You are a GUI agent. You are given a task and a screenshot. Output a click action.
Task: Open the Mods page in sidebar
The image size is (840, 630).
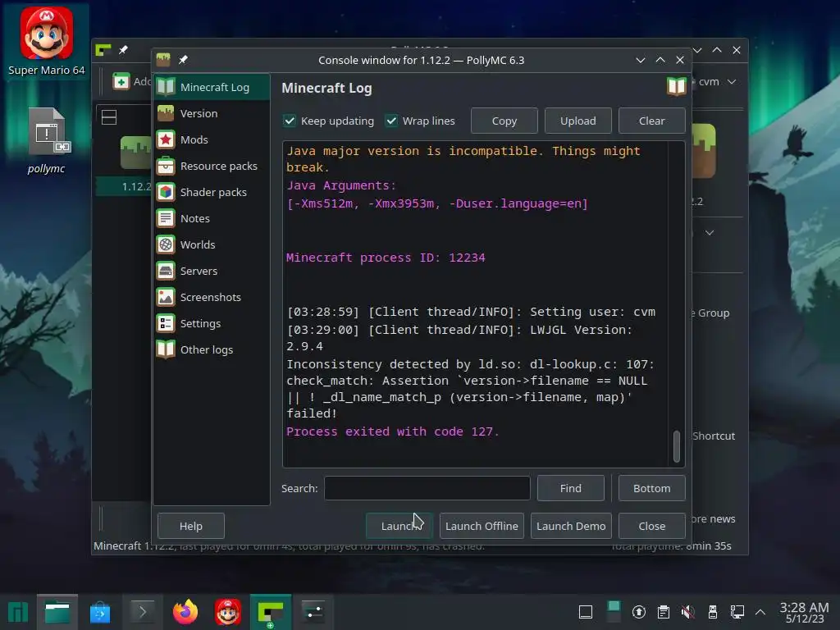coord(212,139)
